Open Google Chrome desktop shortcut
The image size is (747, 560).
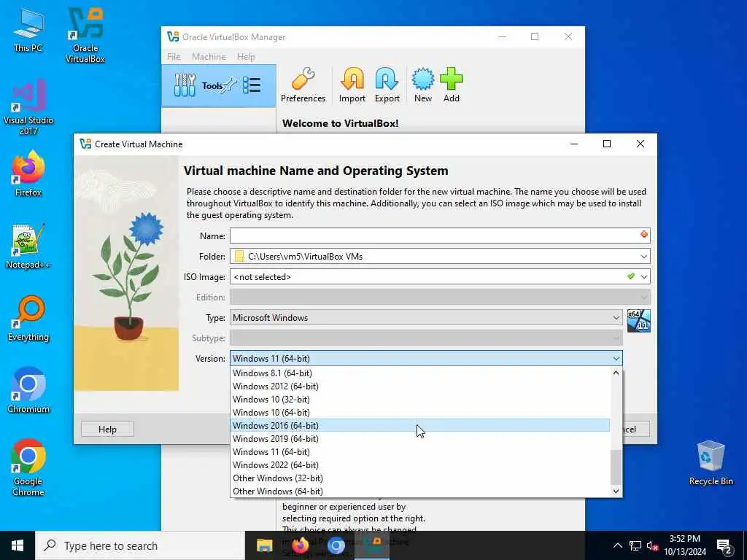28,467
